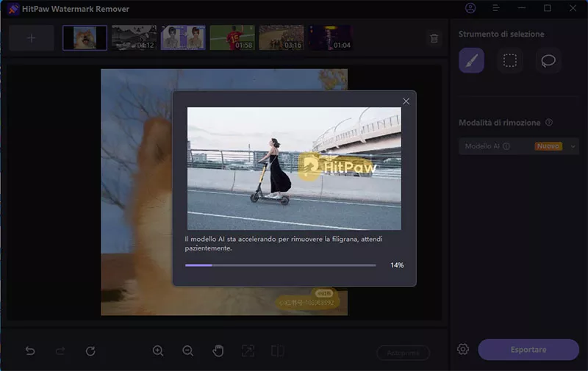This screenshot has height=371, width=588.
Task: Expand the Modello AI removal mode dropdown
Action: point(573,146)
